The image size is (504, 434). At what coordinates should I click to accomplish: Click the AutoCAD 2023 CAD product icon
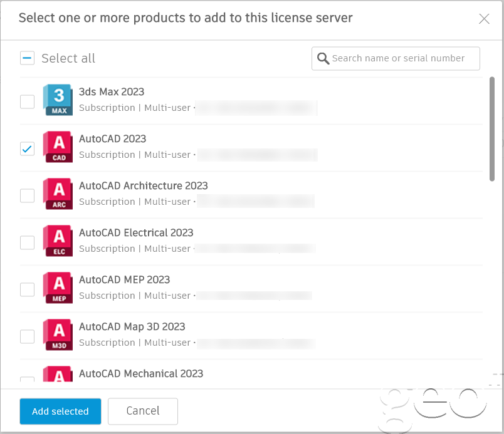pos(58,147)
